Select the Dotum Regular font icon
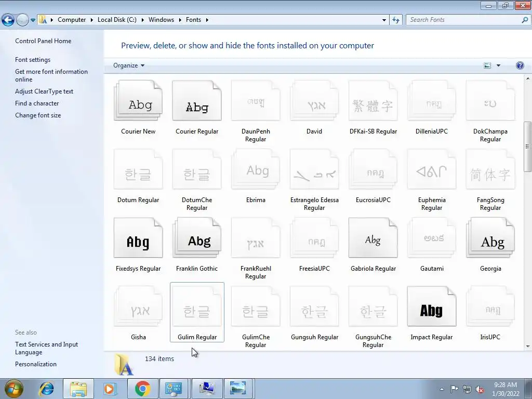This screenshot has height=399, width=532. pos(138,169)
